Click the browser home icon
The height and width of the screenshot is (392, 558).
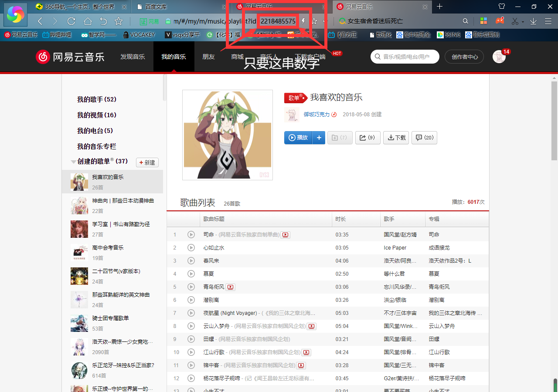(x=88, y=21)
